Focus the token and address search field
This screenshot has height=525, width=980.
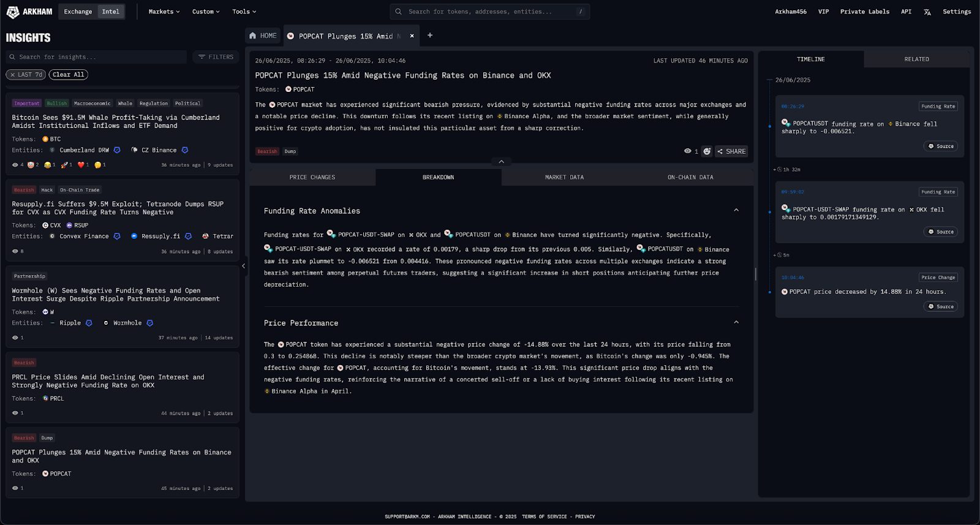click(x=490, y=12)
